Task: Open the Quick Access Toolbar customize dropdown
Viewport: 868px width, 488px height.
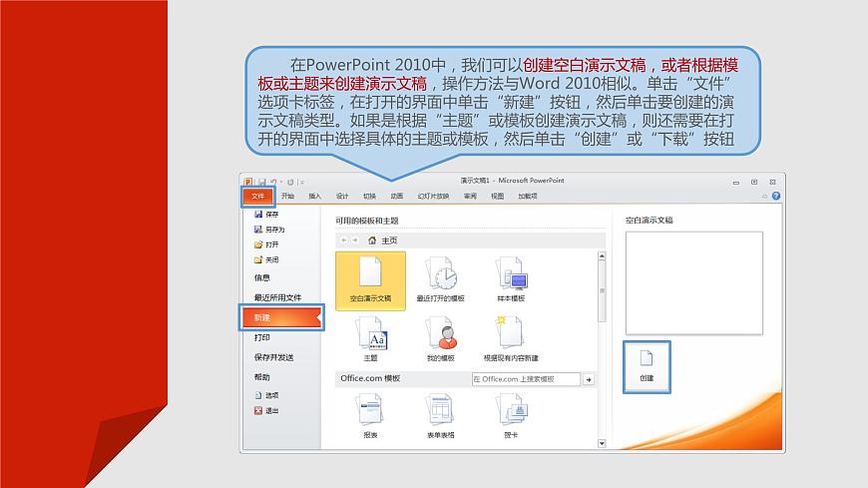Action: tap(302, 182)
